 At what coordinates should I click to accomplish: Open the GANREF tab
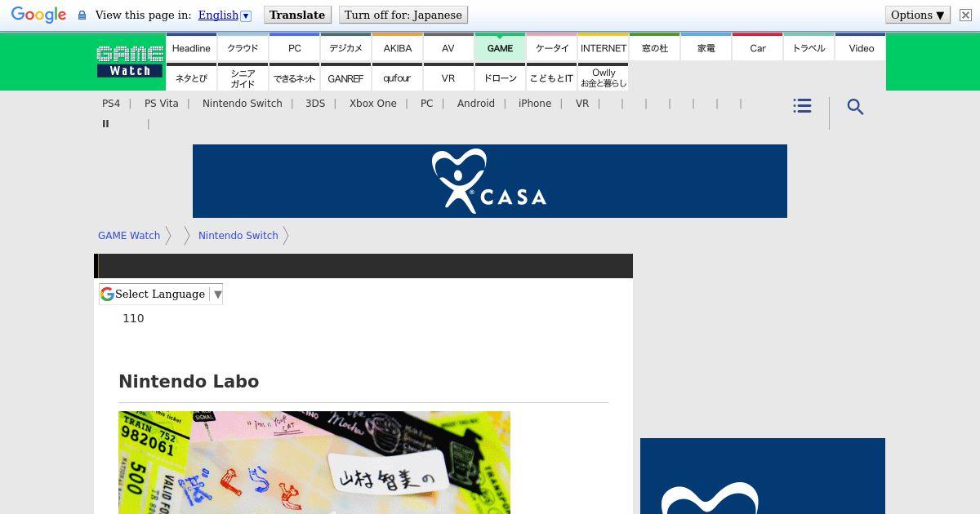tap(345, 78)
